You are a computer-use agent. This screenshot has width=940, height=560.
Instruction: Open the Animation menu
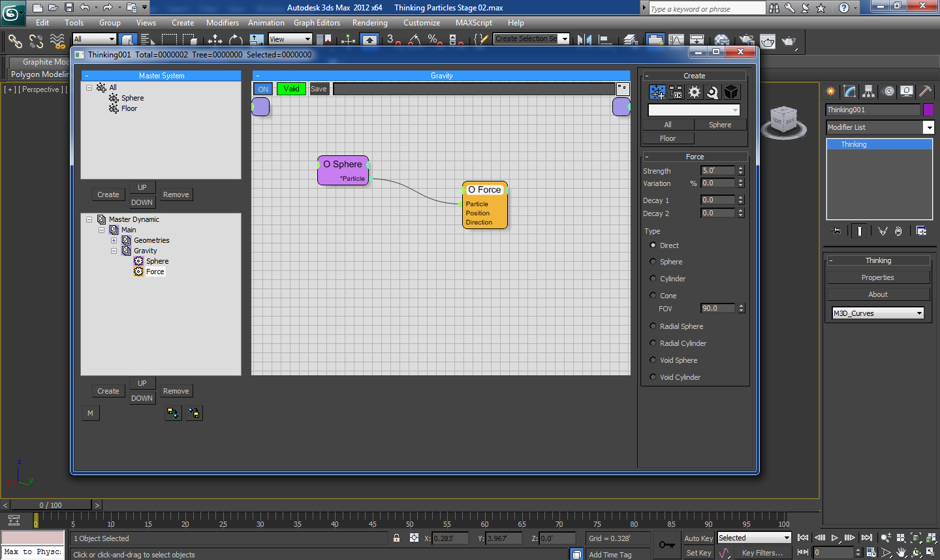pyautogui.click(x=266, y=23)
